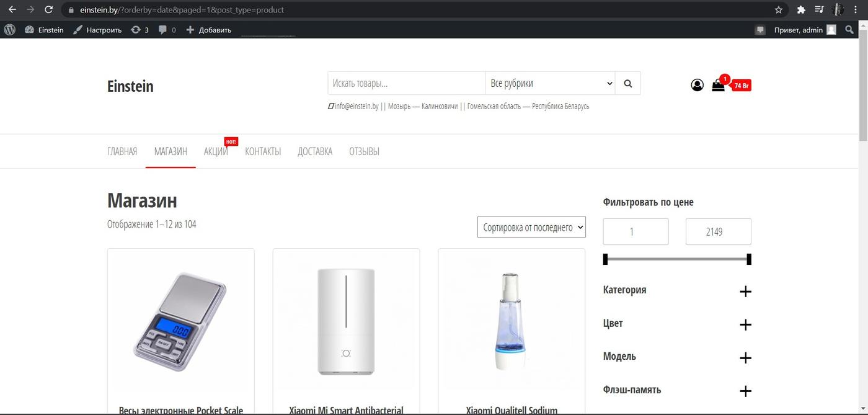Click the info@einstein.by email link
The height and width of the screenshot is (415, 868).
[x=356, y=106]
